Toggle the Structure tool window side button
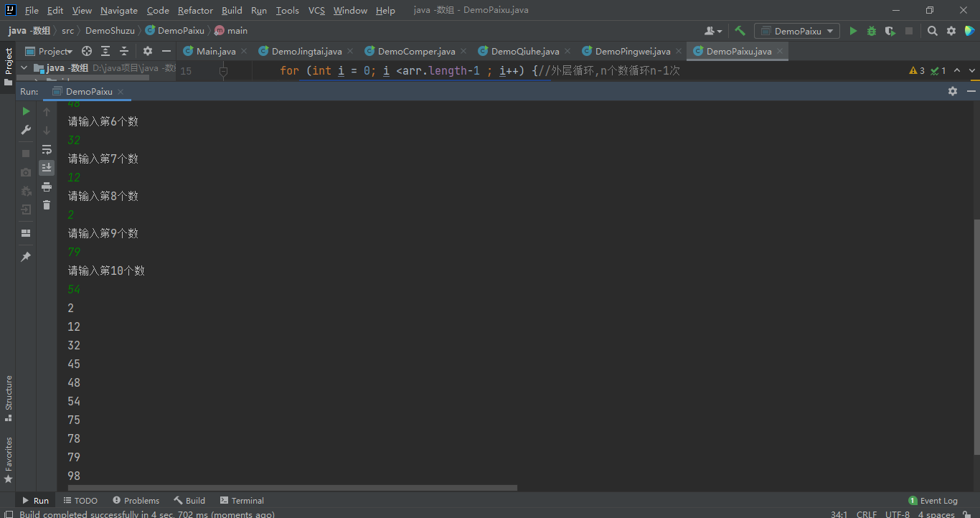The width and height of the screenshot is (980, 518). coord(8,398)
